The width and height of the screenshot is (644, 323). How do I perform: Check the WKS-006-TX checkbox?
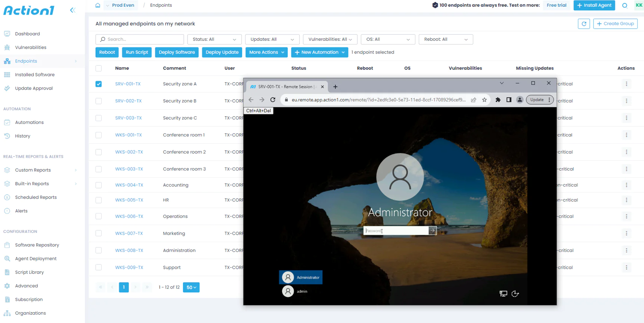(99, 216)
